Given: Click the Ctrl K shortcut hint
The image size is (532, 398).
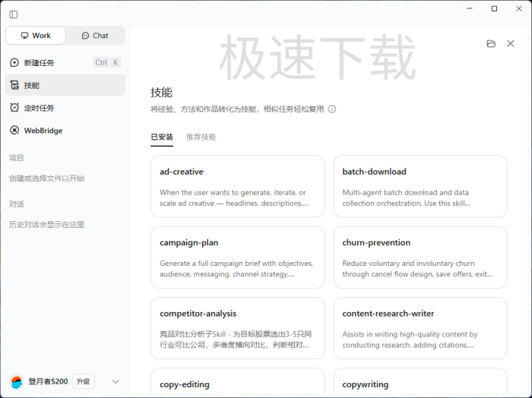Looking at the screenshot, I should (x=107, y=62).
